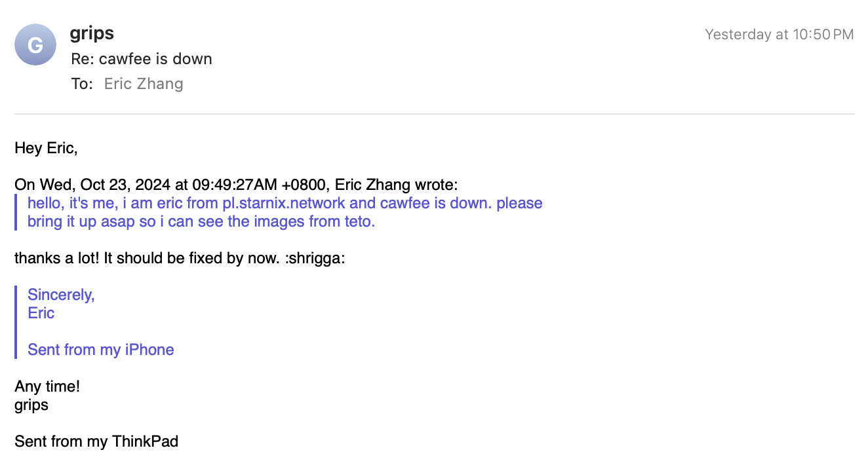Select the subject line Re: cawfee is down
The image size is (868, 465).
pyautogui.click(x=142, y=59)
